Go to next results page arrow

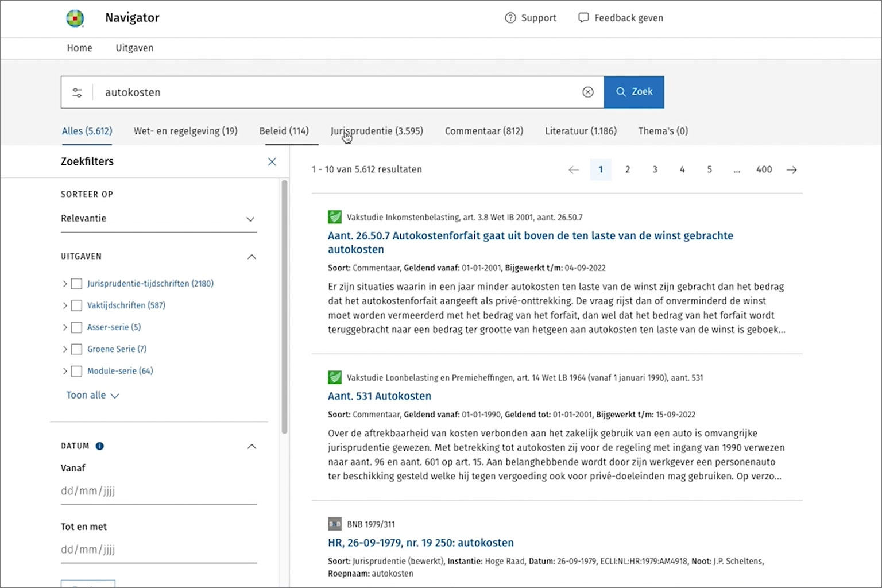[x=791, y=170]
